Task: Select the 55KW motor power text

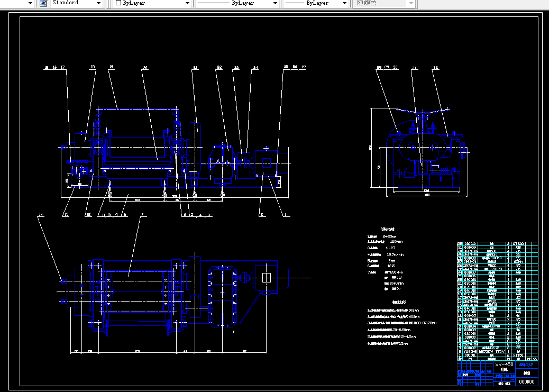Action: [396, 278]
